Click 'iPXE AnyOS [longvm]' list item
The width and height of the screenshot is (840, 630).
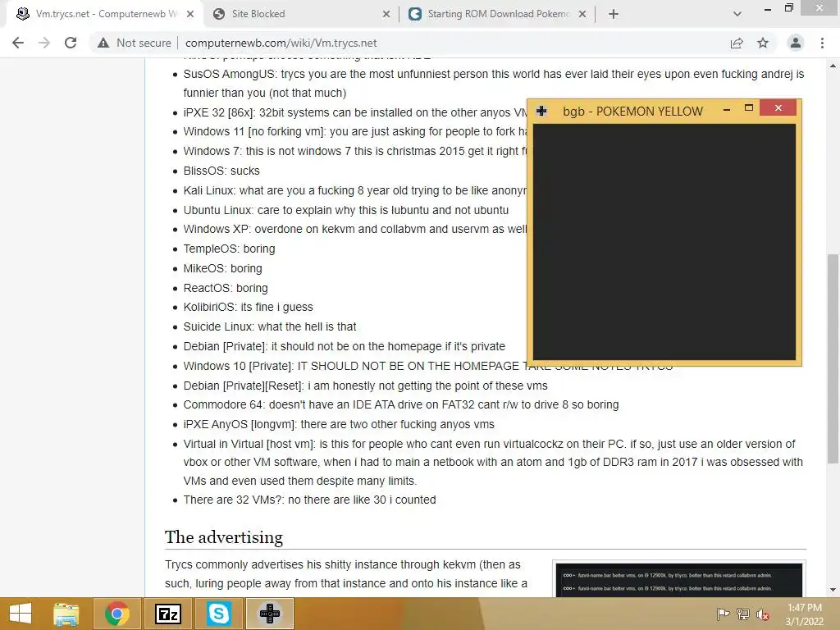tap(339, 424)
